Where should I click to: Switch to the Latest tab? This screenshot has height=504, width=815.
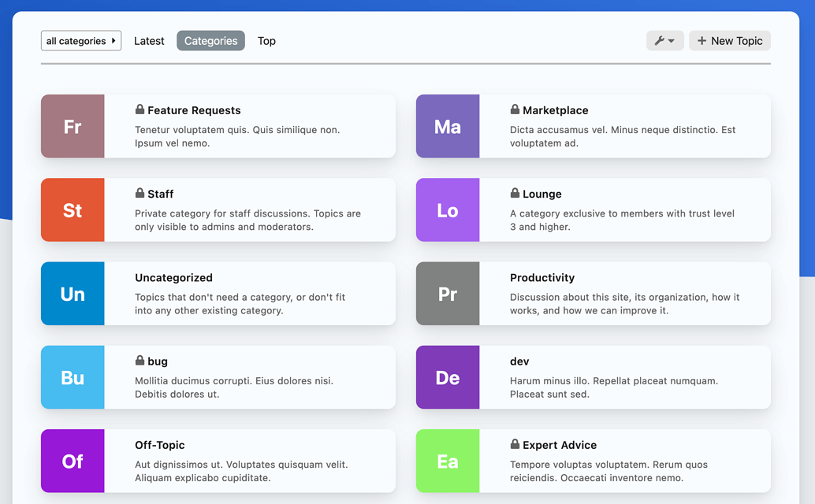[149, 41]
